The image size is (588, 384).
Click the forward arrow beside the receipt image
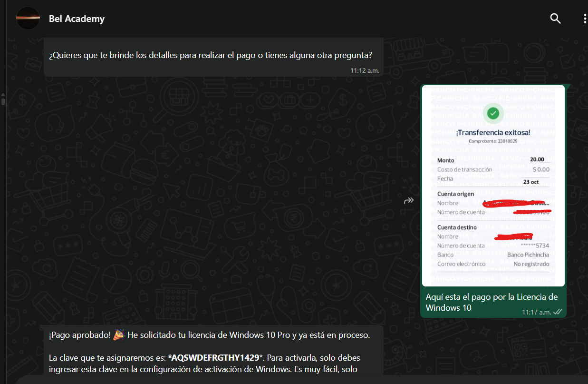tap(409, 201)
